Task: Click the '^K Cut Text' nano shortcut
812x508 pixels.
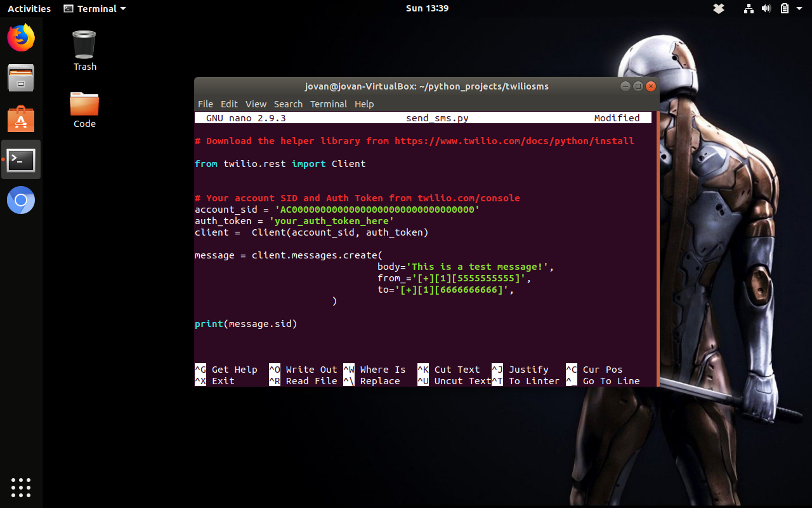Action: 449,370
